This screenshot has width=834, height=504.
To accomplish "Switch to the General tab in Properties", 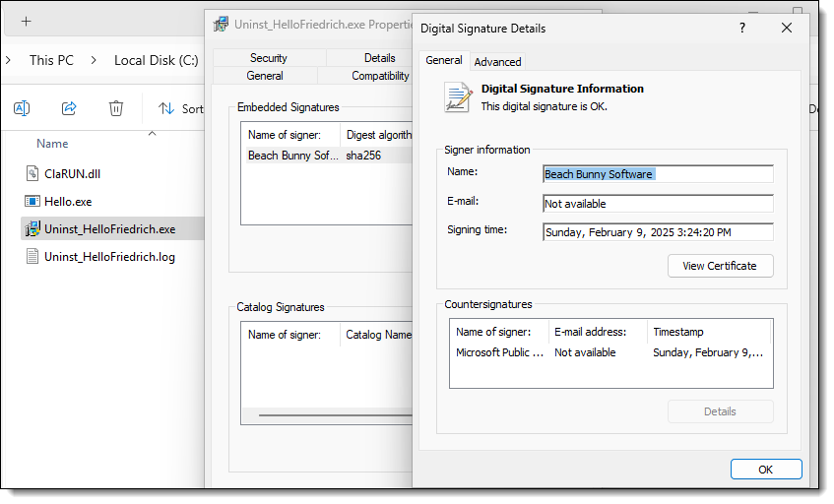I will pos(265,76).
